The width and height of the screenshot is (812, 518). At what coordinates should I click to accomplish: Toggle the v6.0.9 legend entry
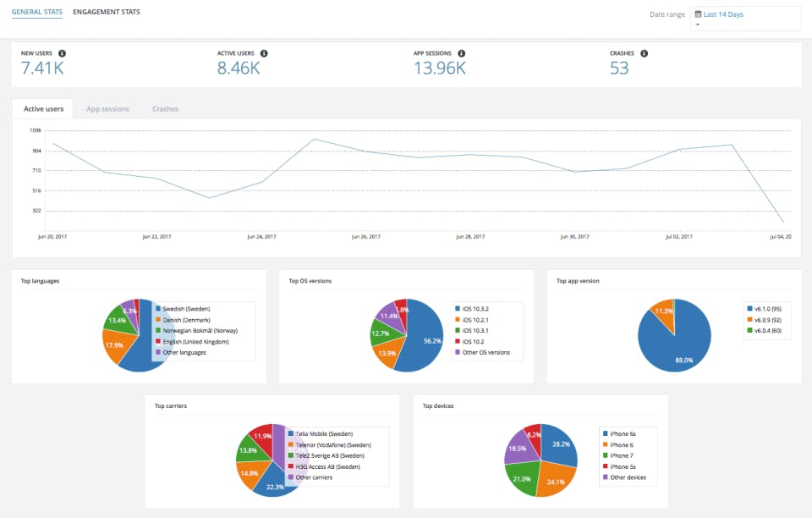pos(765,320)
